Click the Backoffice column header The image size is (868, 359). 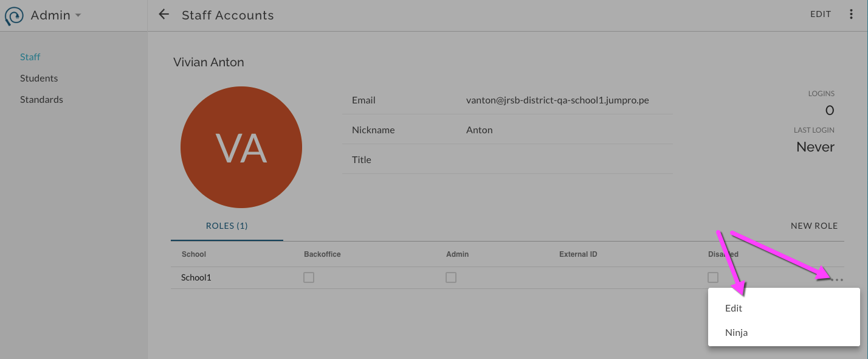coord(322,254)
